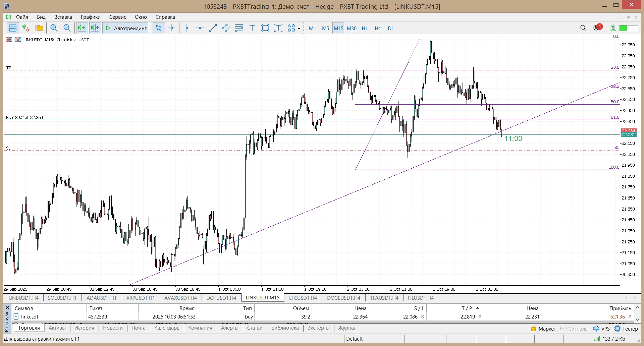The width and height of the screenshot is (644, 346).
Task: Select the Crosshair cursor tool
Action: 172,28
